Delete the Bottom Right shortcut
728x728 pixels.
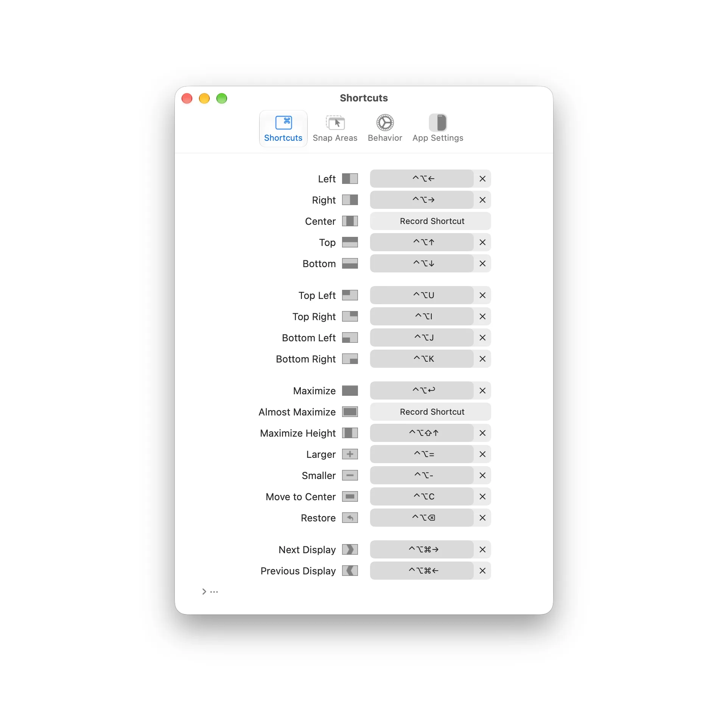click(482, 359)
